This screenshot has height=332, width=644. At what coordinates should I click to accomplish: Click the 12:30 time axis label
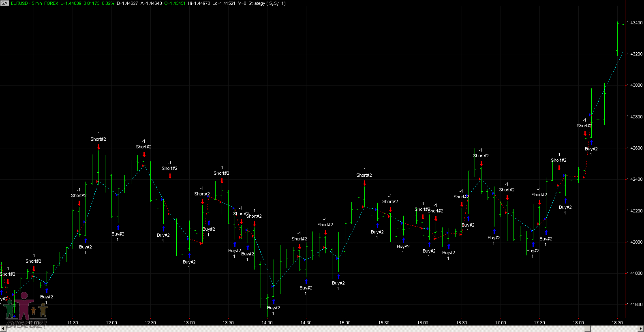pyautogui.click(x=150, y=323)
